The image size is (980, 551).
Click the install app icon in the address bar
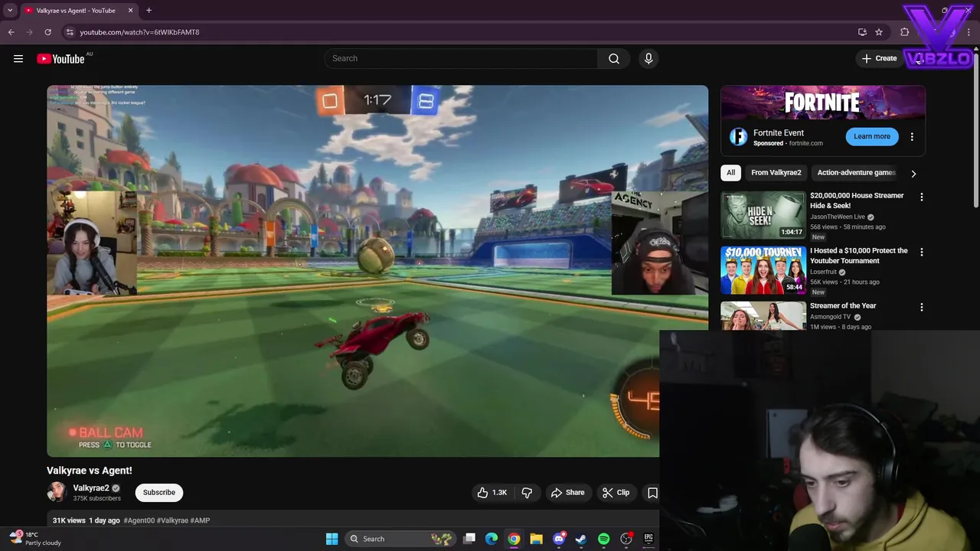(x=862, y=32)
